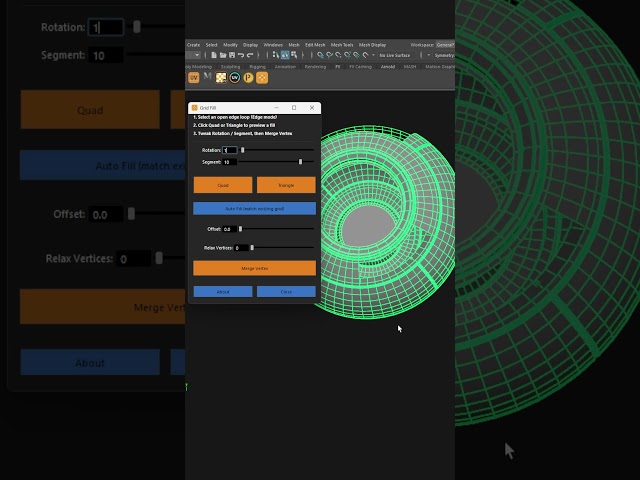
Task: Click the Merge Vertex button
Action: click(x=254, y=268)
